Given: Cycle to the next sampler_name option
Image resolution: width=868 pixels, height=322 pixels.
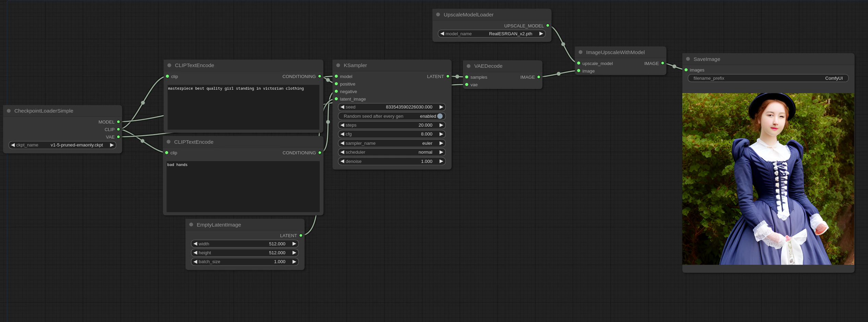Looking at the screenshot, I should point(441,143).
